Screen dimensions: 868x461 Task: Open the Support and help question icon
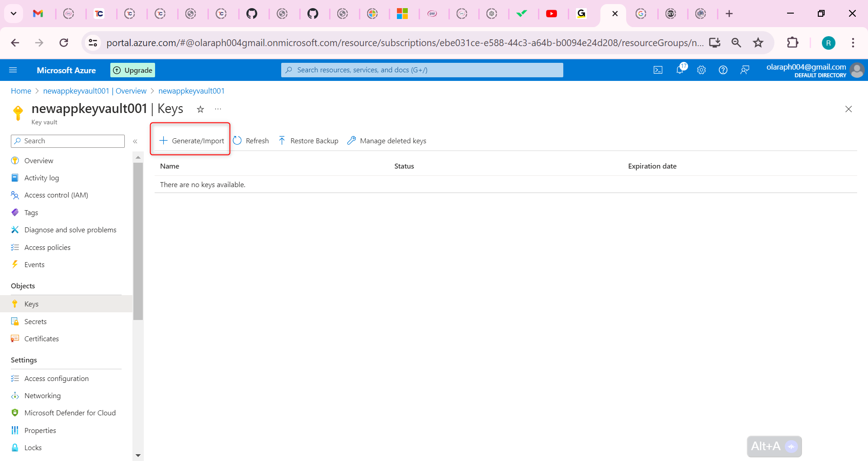pyautogui.click(x=723, y=70)
